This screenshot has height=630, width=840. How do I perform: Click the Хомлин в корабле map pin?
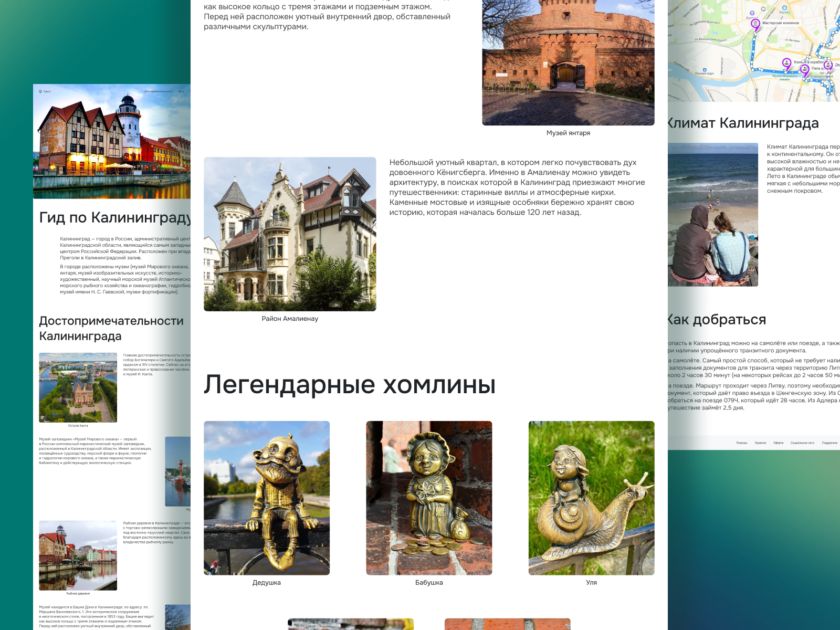click(786, 64)
